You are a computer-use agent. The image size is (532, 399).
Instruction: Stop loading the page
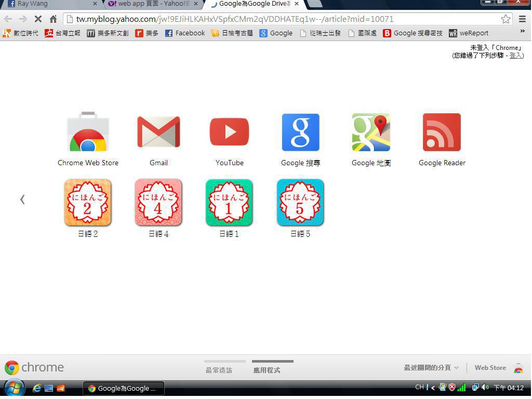[38, 19]
